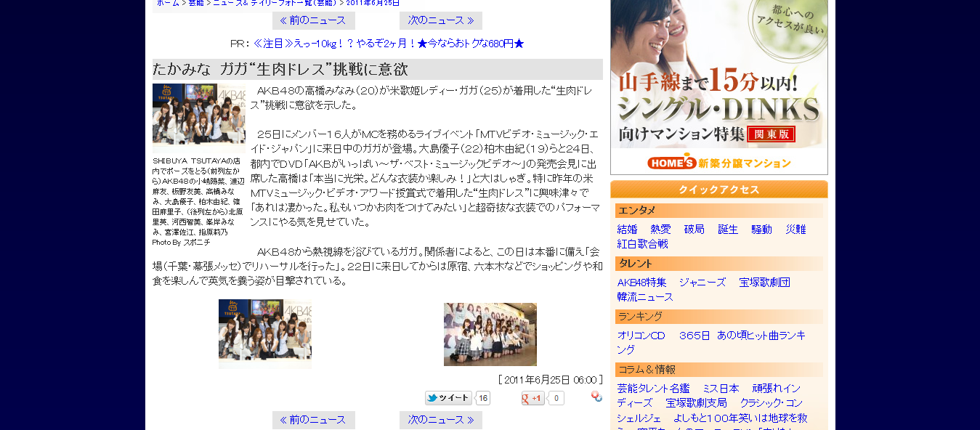This screenshot has height=430, width=980.
Task: Click the +1 count bubble showing 0
Action: point(556,398)
